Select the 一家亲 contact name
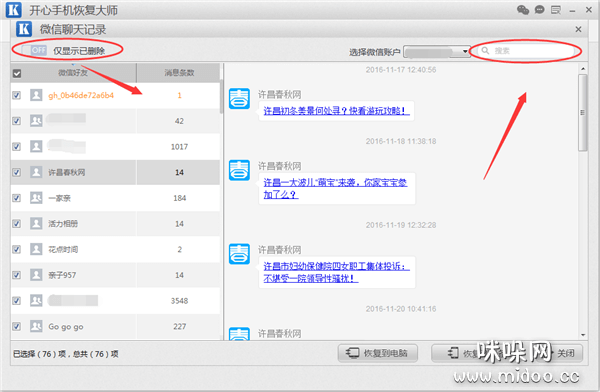 pyautogui.click(x=59, y=198)
